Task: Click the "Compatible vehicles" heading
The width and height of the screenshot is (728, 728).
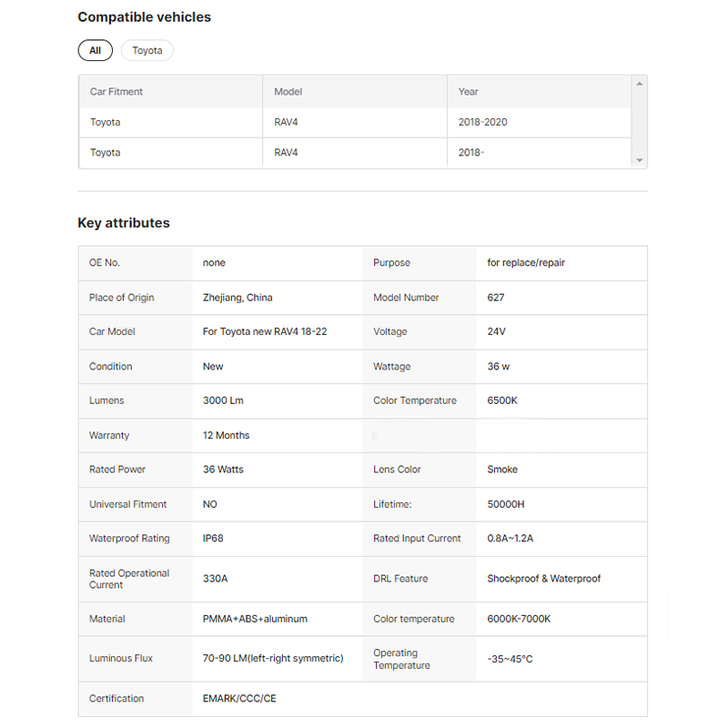Action: [144, 17]
